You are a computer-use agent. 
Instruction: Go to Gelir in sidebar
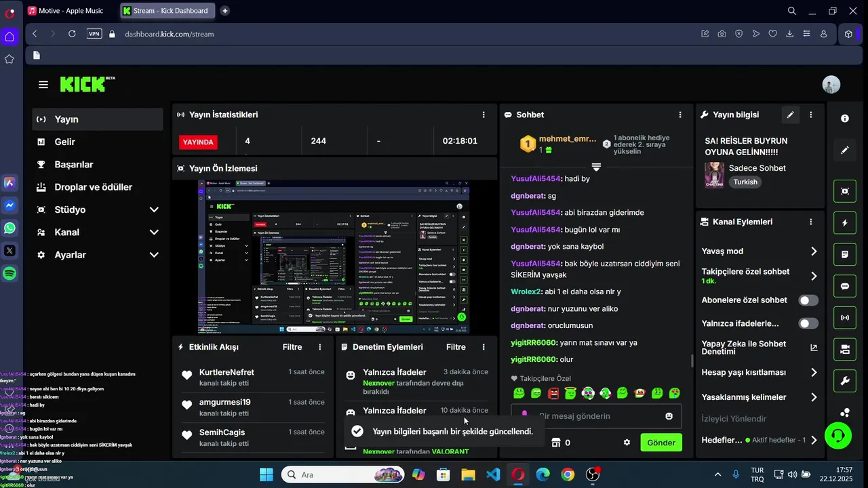point(98,142)
